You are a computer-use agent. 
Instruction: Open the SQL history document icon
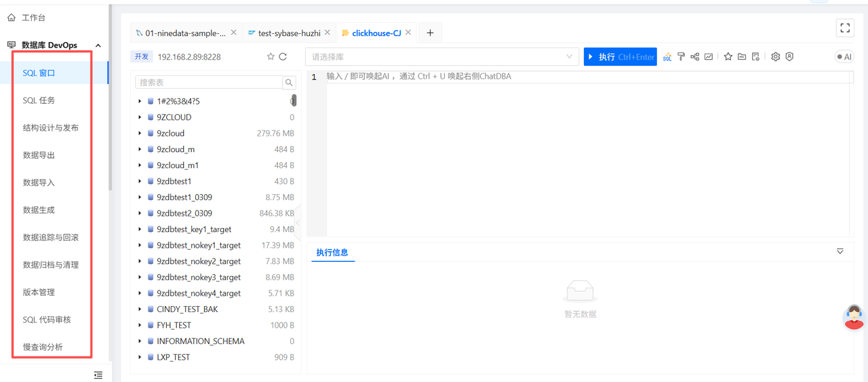point(755,57)
